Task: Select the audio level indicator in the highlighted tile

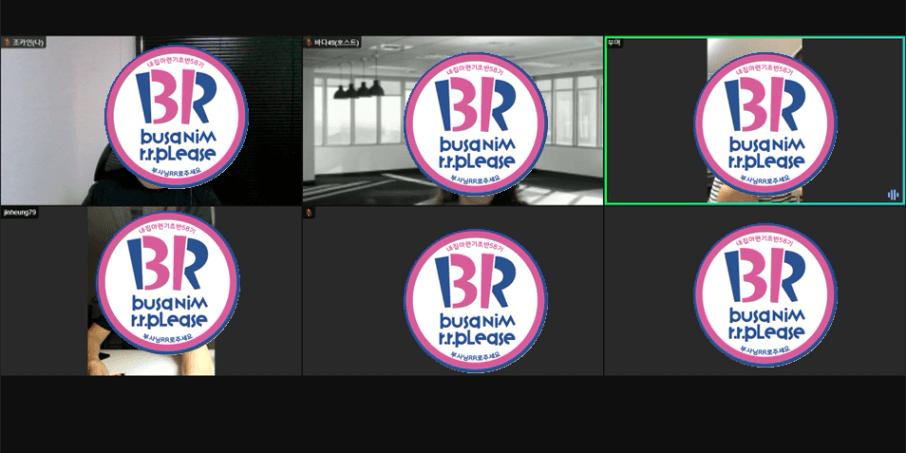Action: pyautogui.click(x=893, y=195)
